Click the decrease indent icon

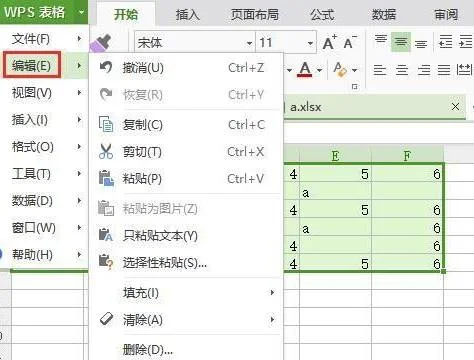pyautogui.click(x=446, y=42)
